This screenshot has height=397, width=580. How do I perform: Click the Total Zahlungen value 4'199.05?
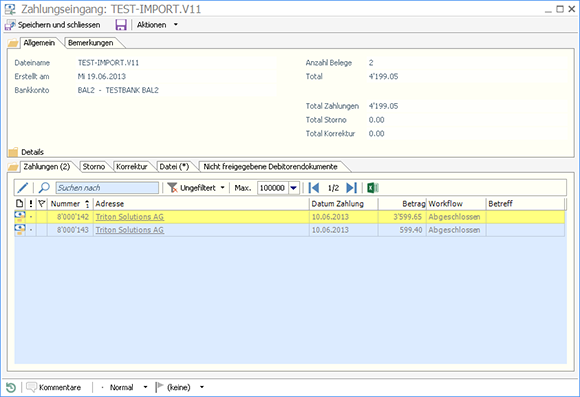384,106
